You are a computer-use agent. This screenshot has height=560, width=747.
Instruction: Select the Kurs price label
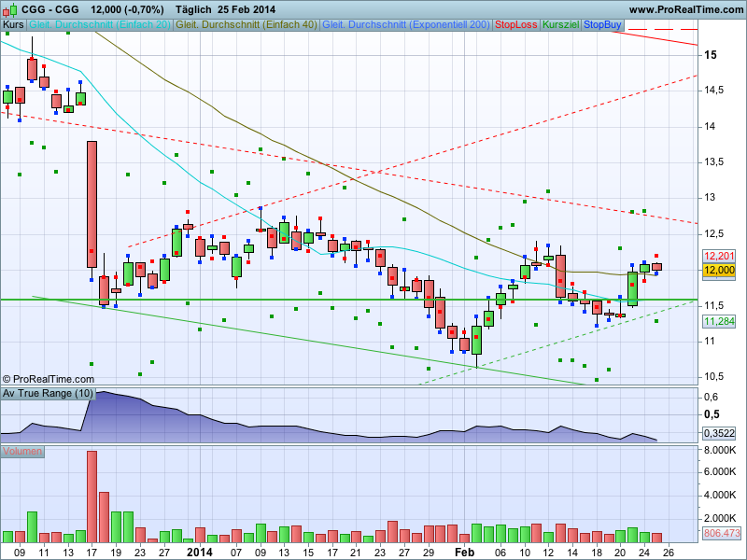click(14, 24)
